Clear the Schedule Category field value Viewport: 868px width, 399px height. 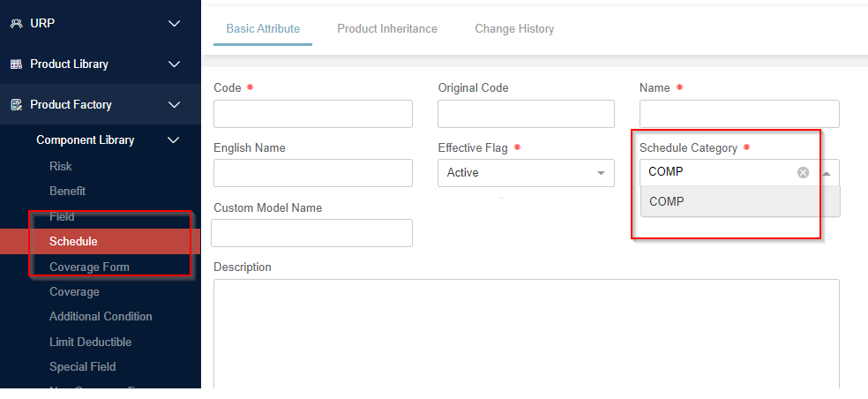coord(803,173)
